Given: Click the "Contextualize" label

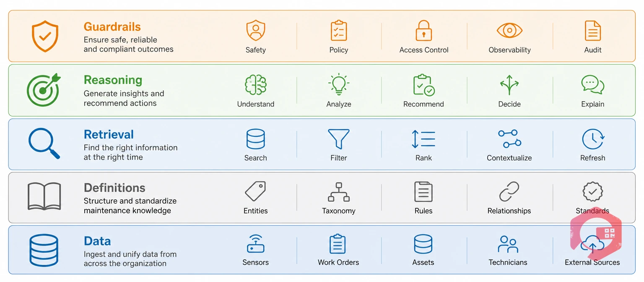Looking at the screenshot, I should pyautogui.click(x=509, y=158).
